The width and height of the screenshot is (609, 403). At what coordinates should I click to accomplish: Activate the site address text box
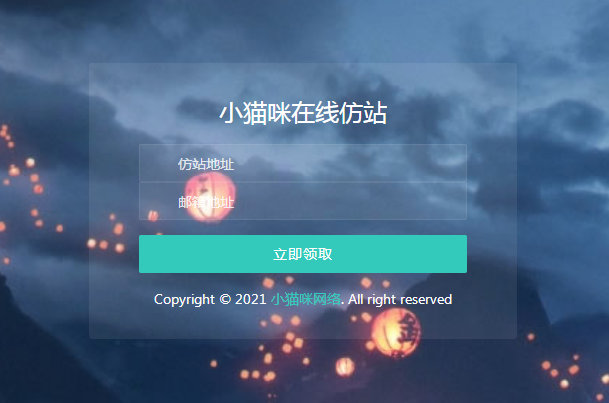point(303,163)
